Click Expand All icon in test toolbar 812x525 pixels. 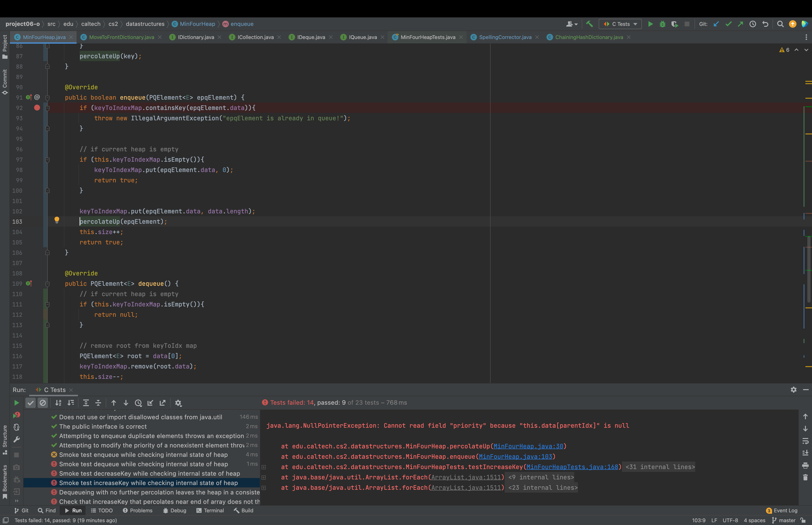pyautogui.click(x=86, y=403)
